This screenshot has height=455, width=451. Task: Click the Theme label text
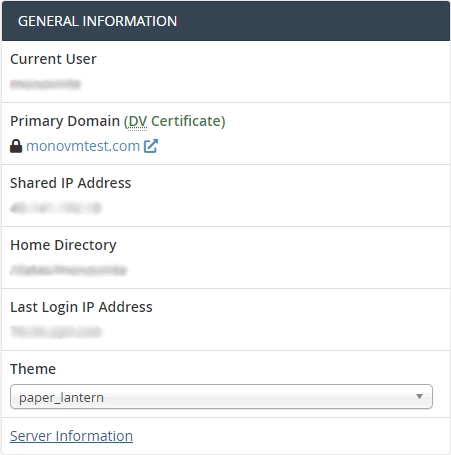pyautogui.click(x=33, y=369)
